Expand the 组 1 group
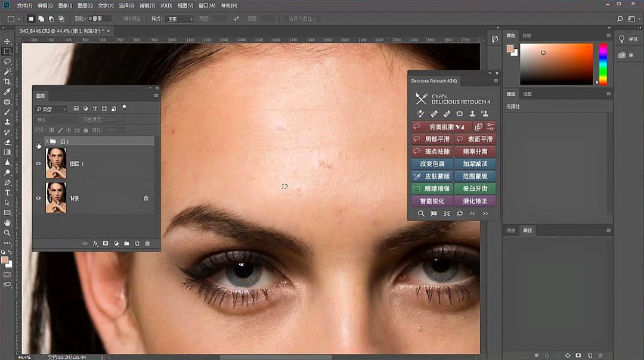644x360 pixels. click(47, 142)
